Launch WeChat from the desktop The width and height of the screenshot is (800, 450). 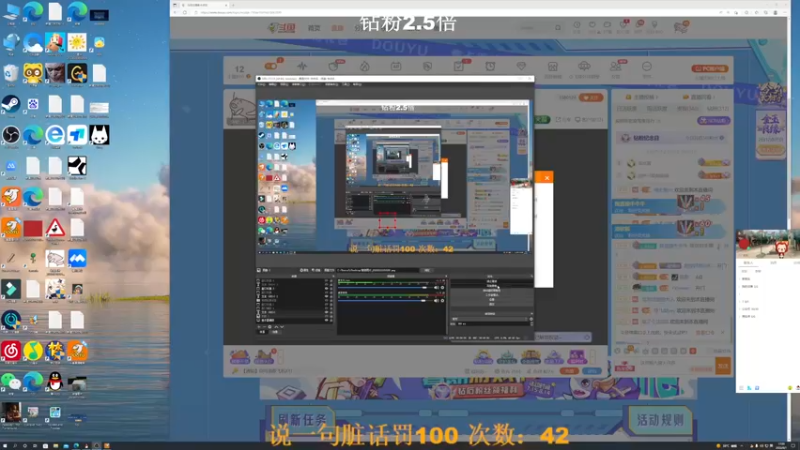click(x=11, y=382)
